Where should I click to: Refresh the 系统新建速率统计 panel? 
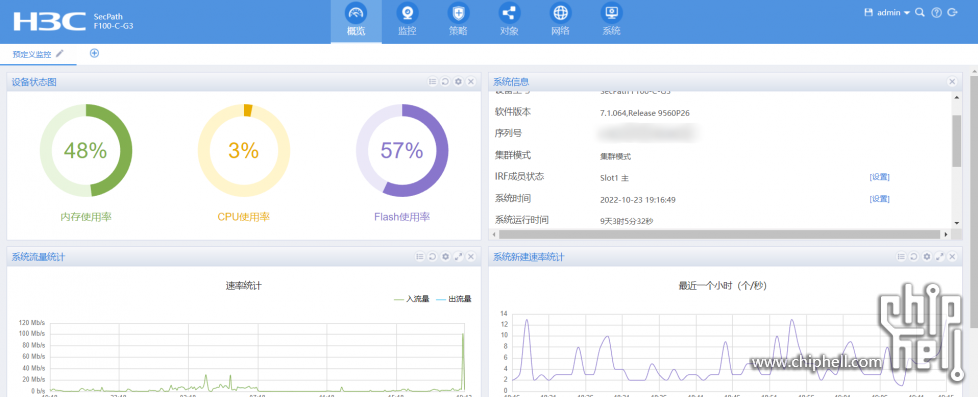pyautogui.click(x=914, y=257)
